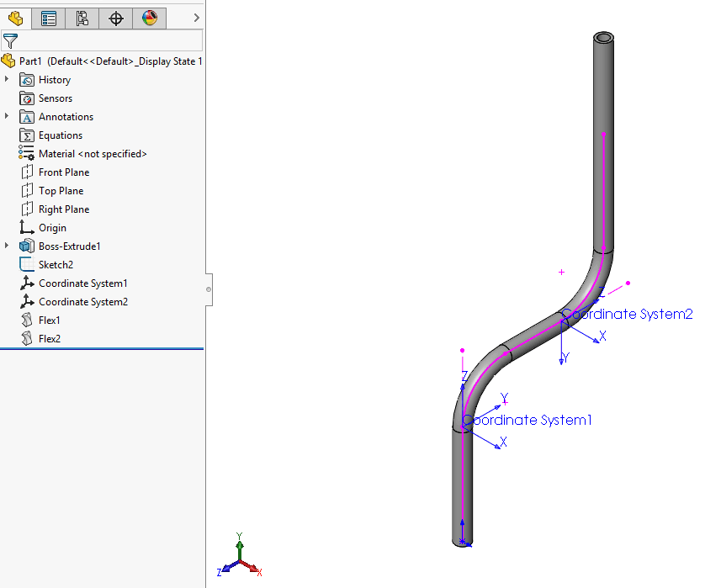Collapse the feature tree panel handle
Viewport: 721px width, 588px height.
tap(208, 289)
